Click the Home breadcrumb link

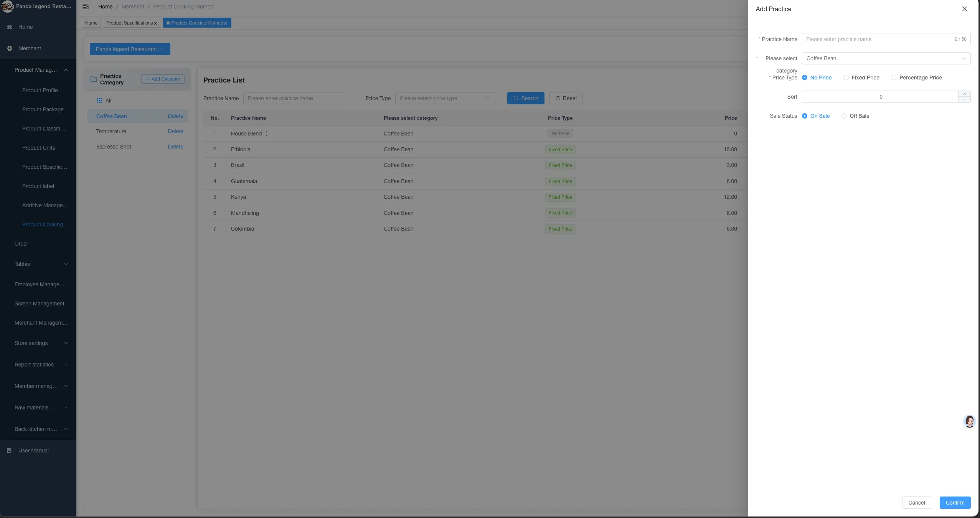tap(106, 7)
